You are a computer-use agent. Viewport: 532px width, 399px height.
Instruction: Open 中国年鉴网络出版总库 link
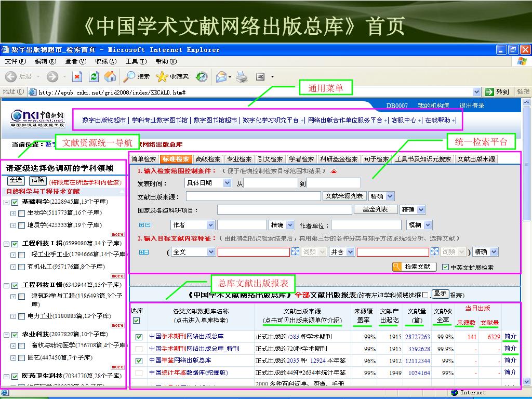[180, 361]
